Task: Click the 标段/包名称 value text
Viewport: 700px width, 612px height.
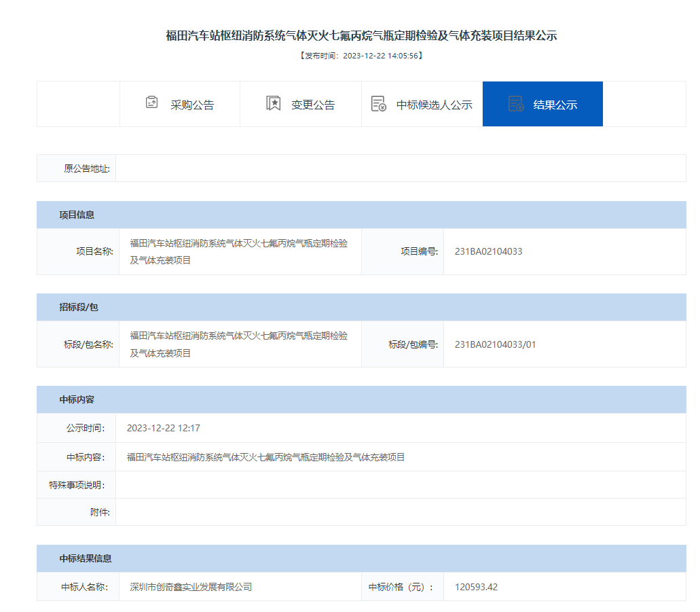Action: (239, 344)
